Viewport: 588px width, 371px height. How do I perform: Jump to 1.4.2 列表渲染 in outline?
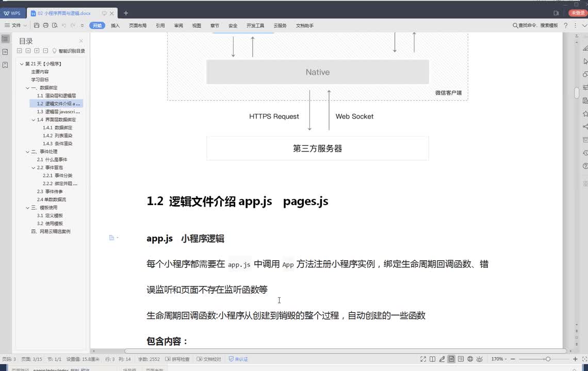pyautogui.click(x=57, y=136)
